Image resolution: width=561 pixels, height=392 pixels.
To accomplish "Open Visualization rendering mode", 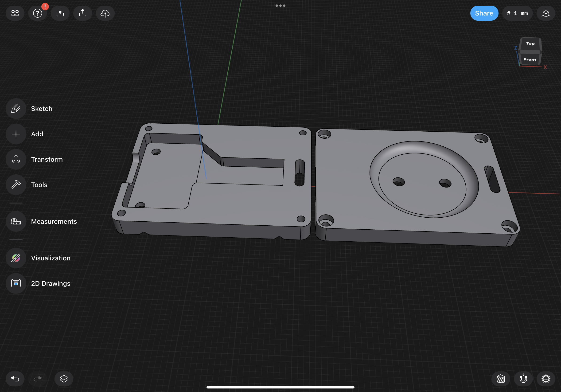I will point(16,258).
